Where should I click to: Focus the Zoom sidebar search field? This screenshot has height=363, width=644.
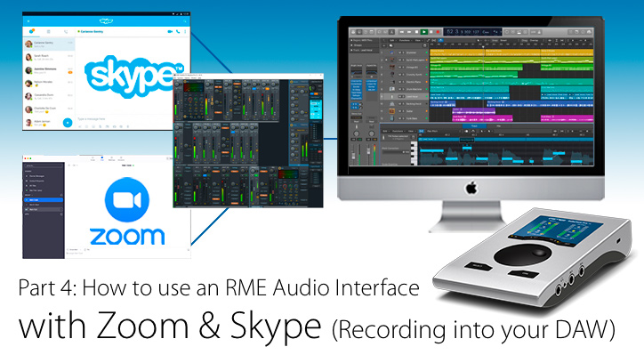coord(43,166)
